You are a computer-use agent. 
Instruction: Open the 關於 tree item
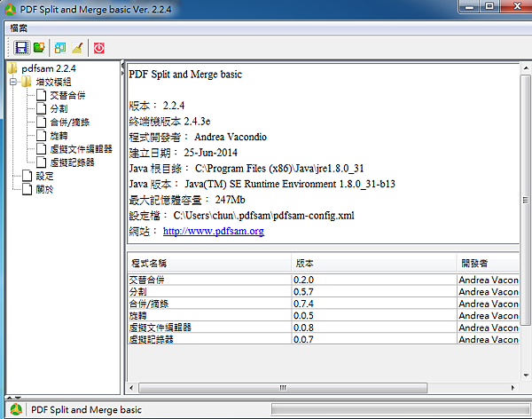coord(44,190)
